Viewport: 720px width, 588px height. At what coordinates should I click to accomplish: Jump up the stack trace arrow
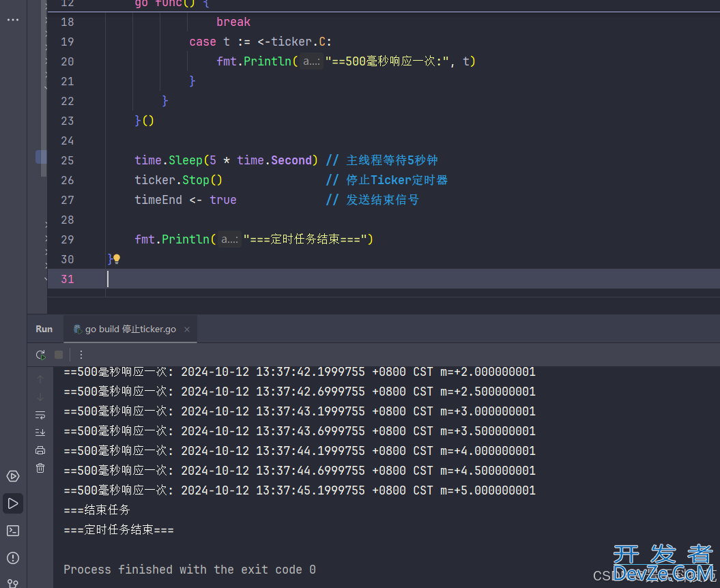[x=40, y=379]
